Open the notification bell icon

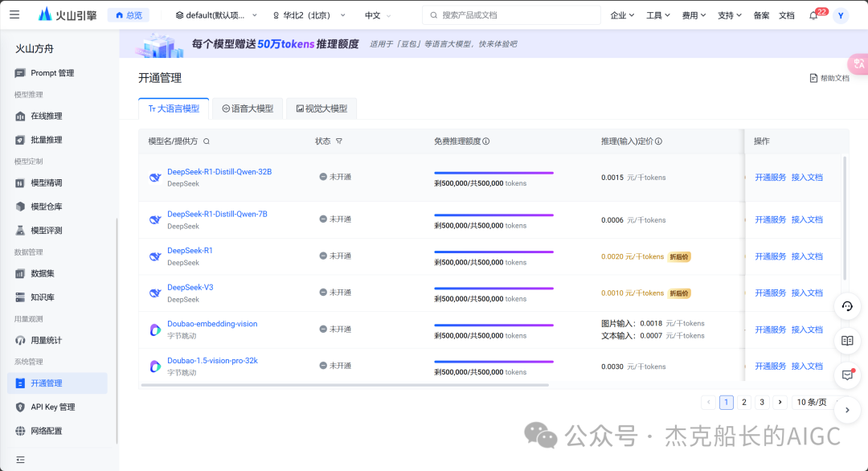[x=813, y=15]
